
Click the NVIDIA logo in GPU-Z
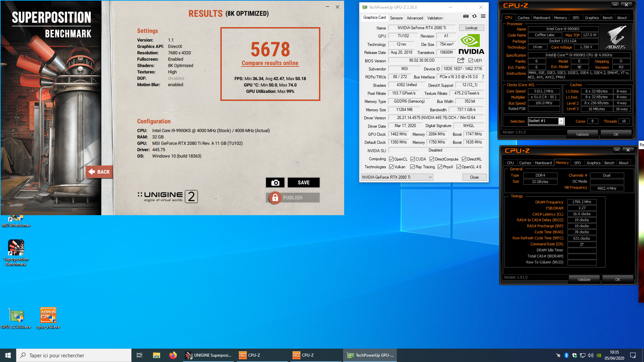[471, 44]
